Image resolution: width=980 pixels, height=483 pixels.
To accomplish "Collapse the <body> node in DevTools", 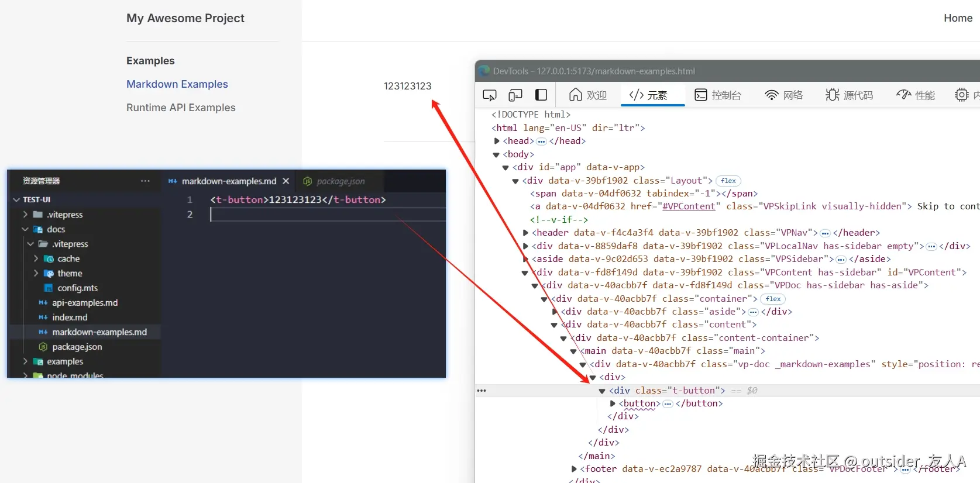I will pyautogui.click(x=496, y=154).
